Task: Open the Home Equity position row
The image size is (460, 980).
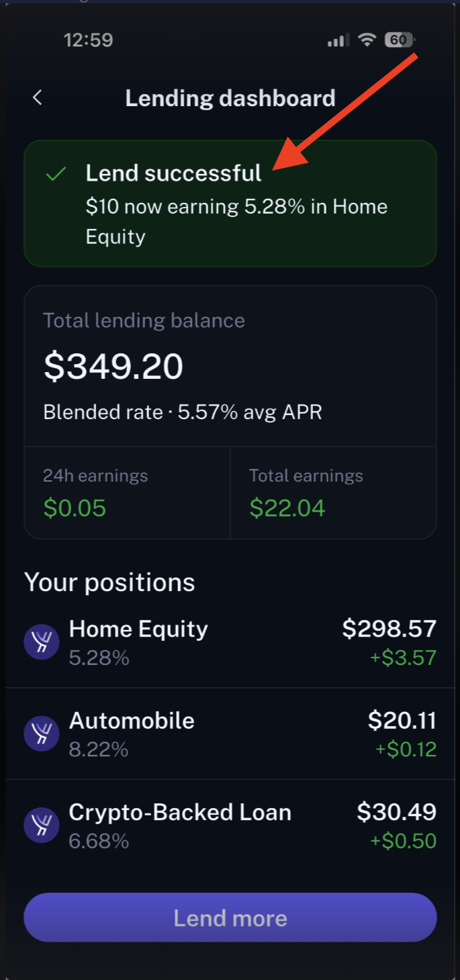Action: coord(230,642)
